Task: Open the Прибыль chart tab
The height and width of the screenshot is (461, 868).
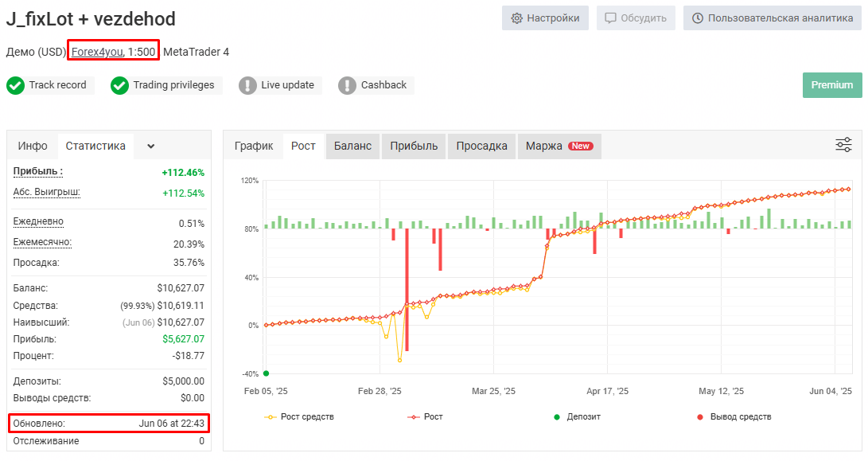Action: click(x=414, y=146)
